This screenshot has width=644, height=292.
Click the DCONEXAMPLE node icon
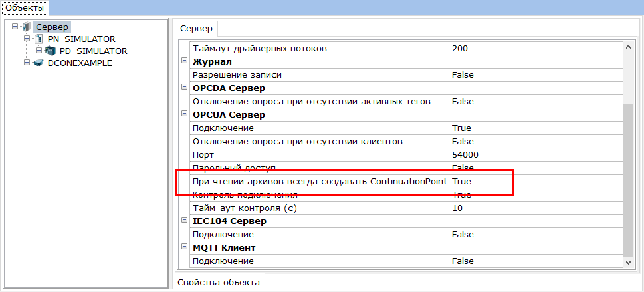point(39,63)
